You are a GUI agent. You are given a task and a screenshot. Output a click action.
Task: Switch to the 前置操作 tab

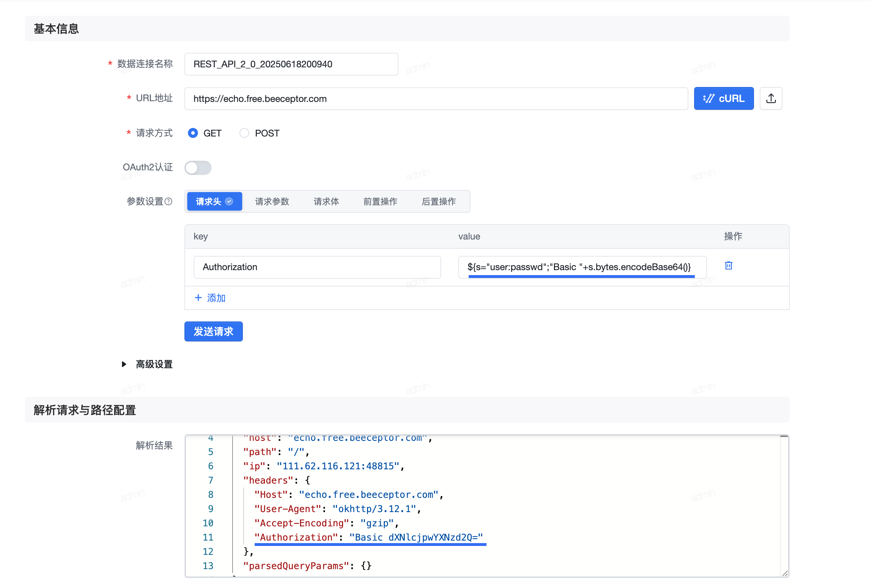point(380,201)
